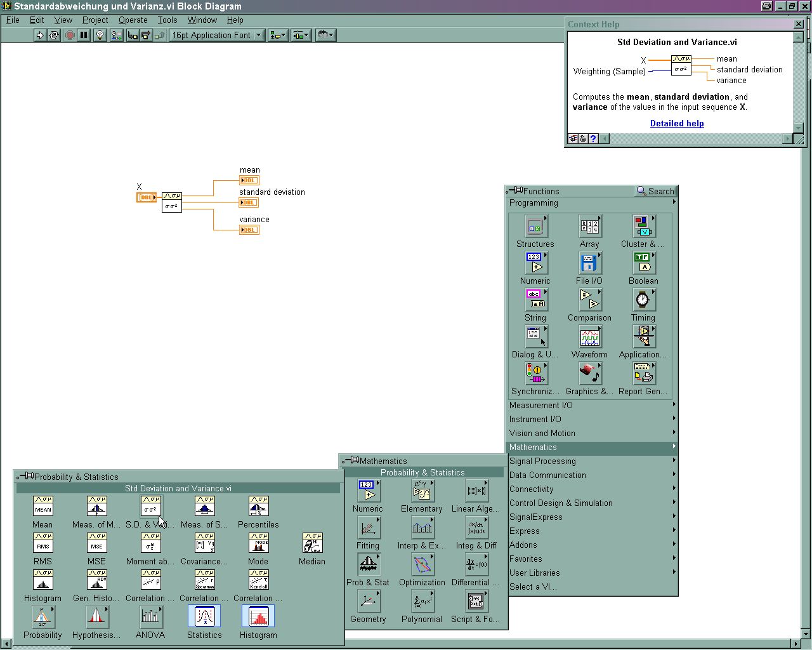Open the Timing palette

point(643,300)
